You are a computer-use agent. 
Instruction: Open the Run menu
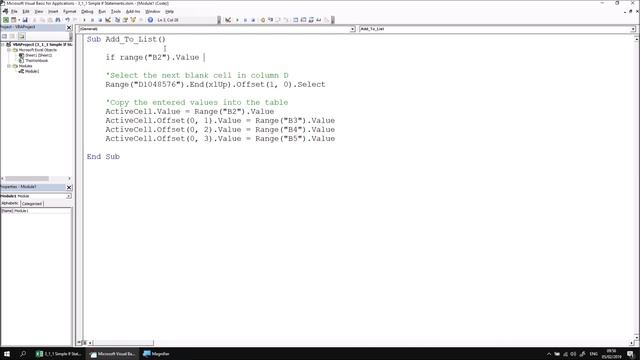click(102, 11)
